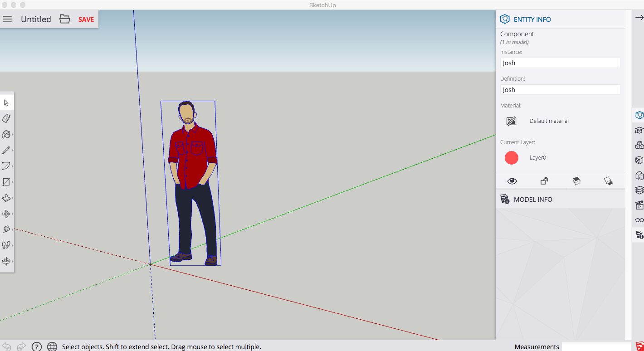Open the Scenes panel with clapperboard icon

(639, 205)
